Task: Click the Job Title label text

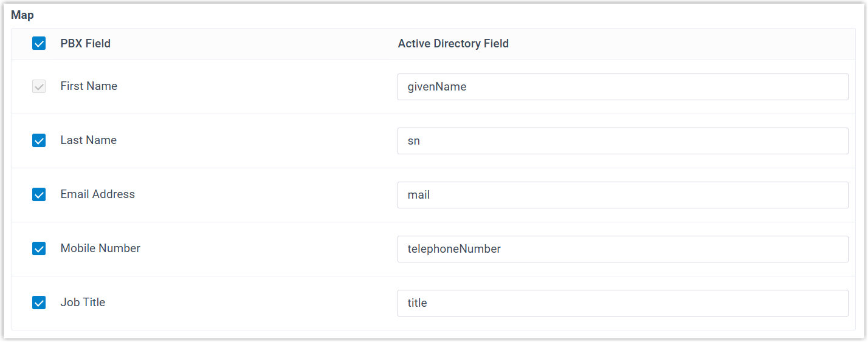Action: point(83,303)
